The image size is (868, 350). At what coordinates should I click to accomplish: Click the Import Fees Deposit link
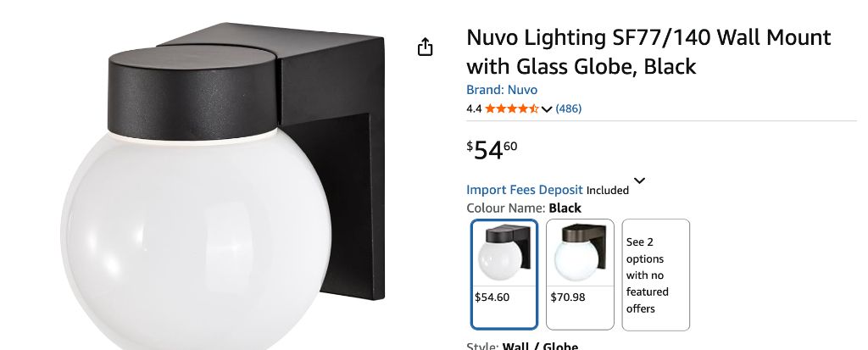coord(524,189)
